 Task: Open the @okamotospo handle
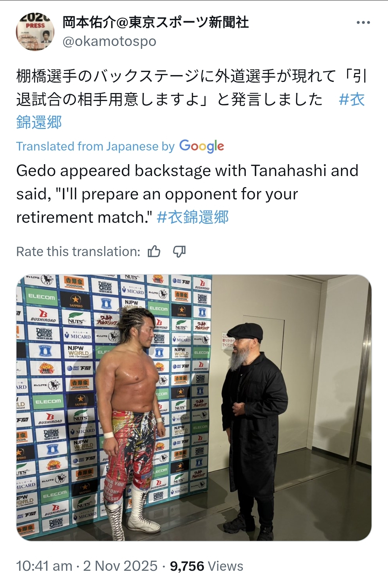coord(110,41)
